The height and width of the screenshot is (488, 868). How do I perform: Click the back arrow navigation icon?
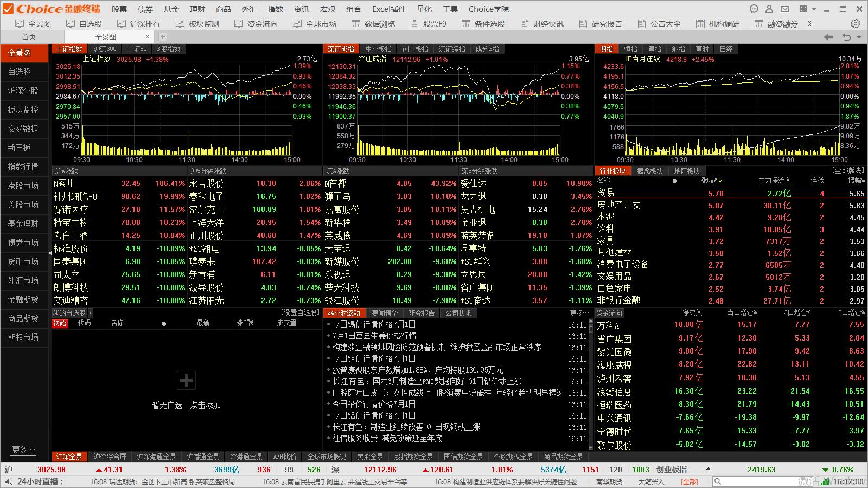coord(828,37)
